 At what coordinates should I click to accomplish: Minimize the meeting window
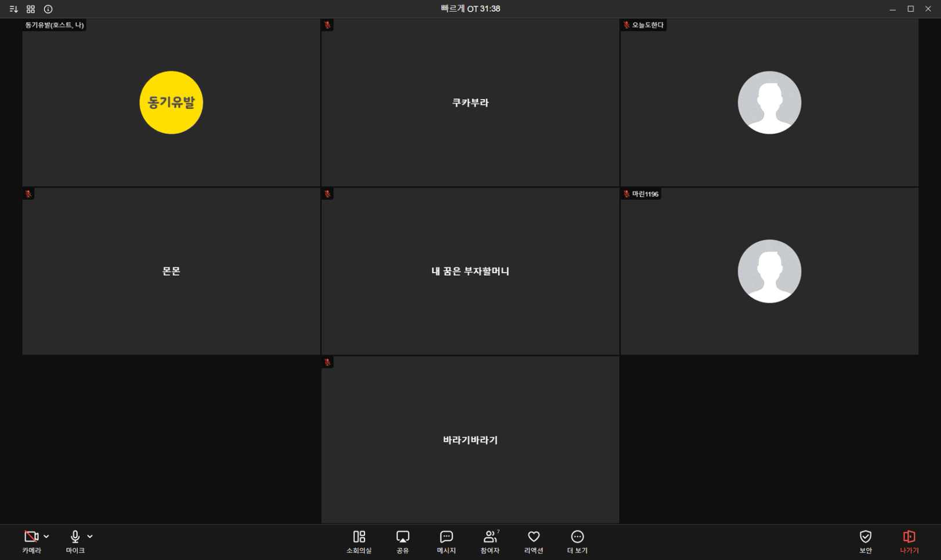coord(893,9)
